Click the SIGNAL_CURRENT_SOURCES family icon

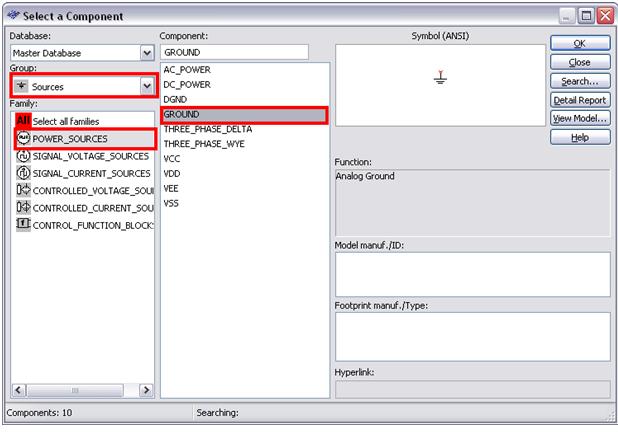(23, 173)
